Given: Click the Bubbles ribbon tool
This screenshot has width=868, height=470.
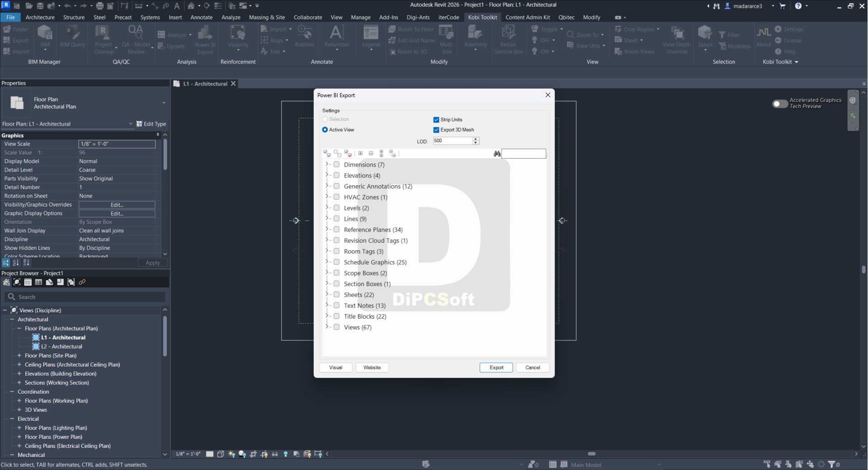Looking at the screenshot, I should coord(305,36).
